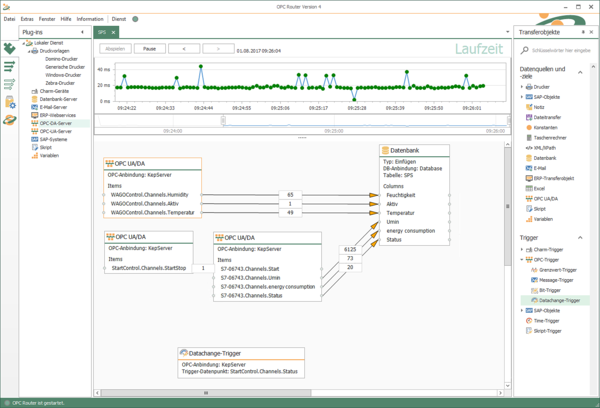Select the Bit-Trigger item
The image size is (600, 408).
546,290
